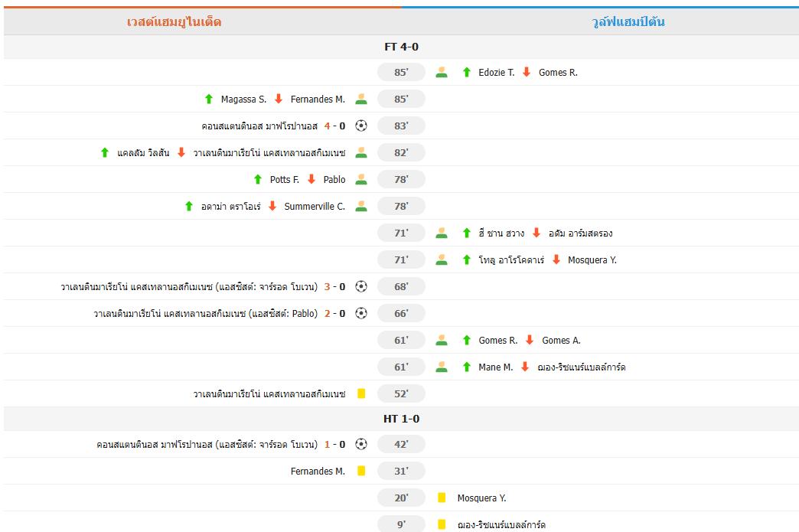The height and width of the screenshot is (532, 799).
Task: Click the HT 1-0 halftime header
Action: coord(401,419)
